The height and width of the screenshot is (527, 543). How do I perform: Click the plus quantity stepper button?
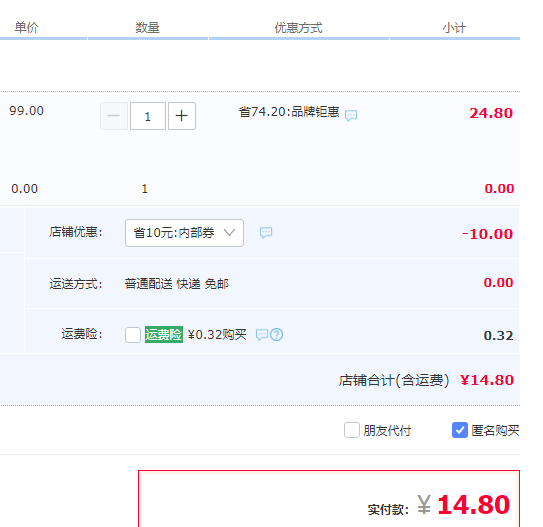point(182,116)
